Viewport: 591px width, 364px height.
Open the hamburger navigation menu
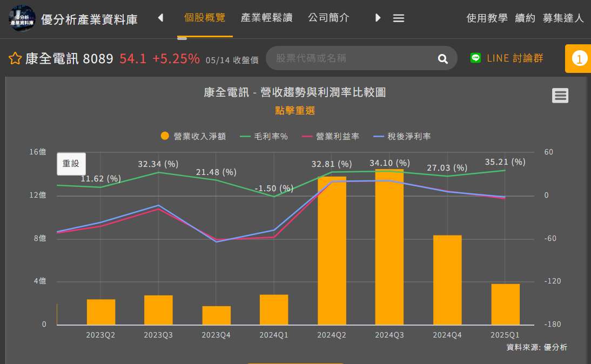point(398,18)
